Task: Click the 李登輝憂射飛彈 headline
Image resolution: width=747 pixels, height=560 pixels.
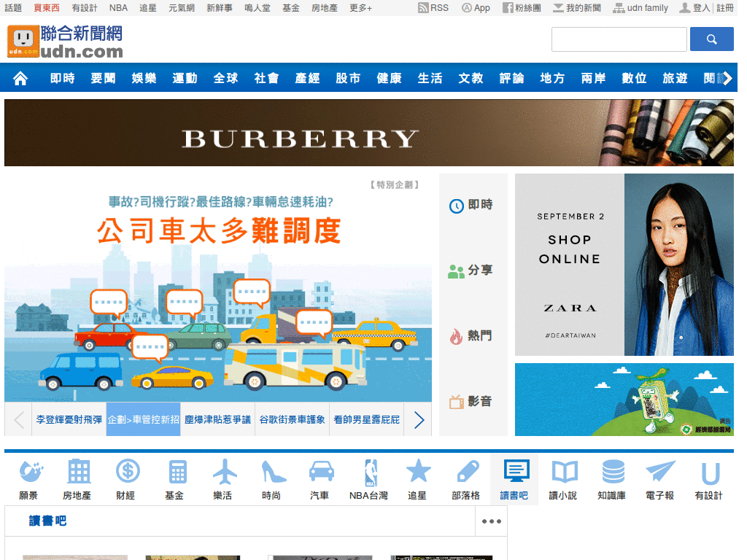Action: click(x=69, y=420)
